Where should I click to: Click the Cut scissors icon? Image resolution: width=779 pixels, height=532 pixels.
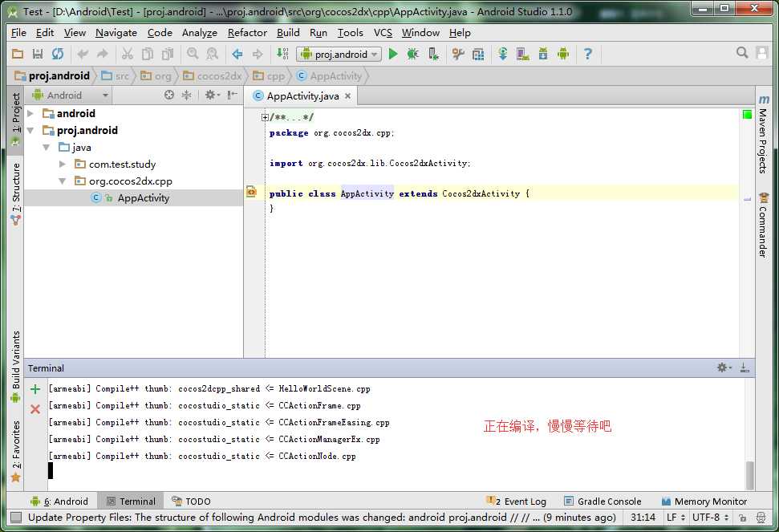pos(128,54)
